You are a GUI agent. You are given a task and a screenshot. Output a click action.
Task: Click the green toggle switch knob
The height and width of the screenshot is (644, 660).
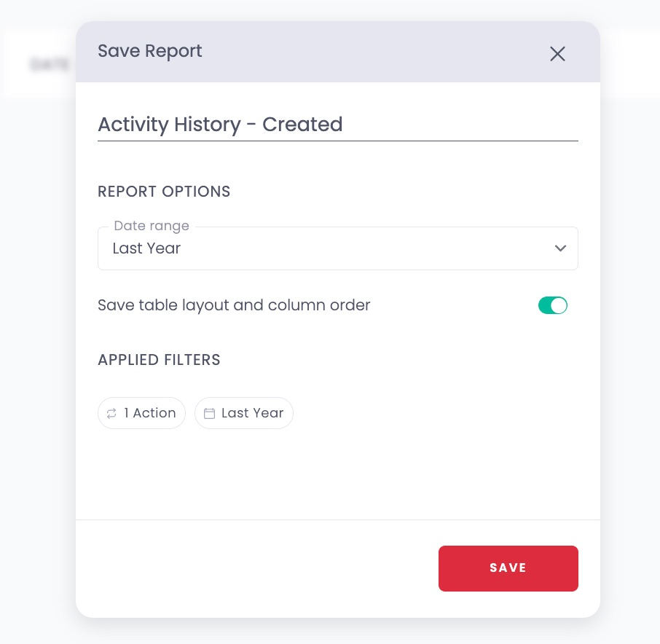tap(559, 305)
